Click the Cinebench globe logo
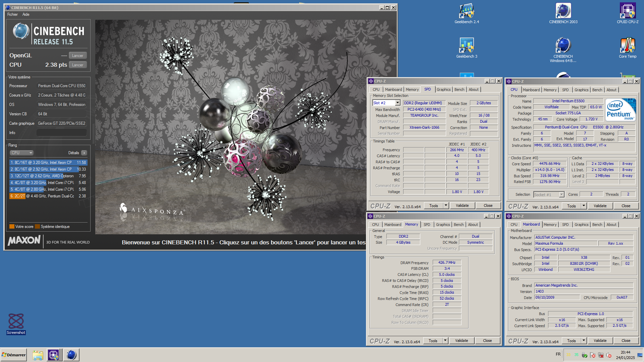The image size is (644, 362). [21, 31]
